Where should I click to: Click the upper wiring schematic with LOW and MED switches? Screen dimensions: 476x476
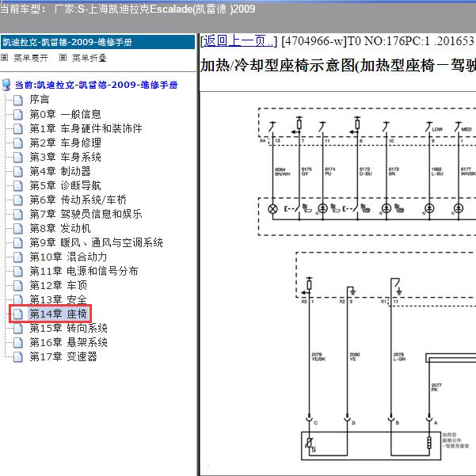pos(367,172)
